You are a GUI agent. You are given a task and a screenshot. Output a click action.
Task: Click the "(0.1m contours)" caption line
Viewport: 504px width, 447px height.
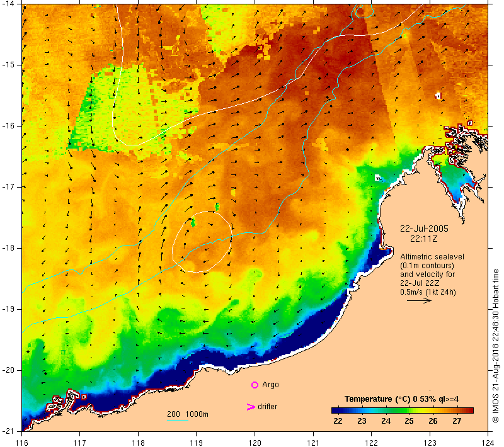[x=427, y=266]
